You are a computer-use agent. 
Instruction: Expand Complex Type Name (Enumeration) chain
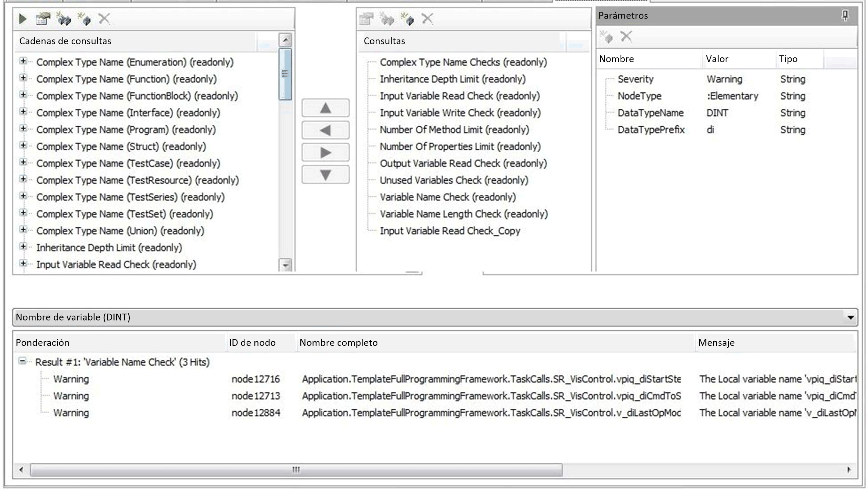click(23, 61)
